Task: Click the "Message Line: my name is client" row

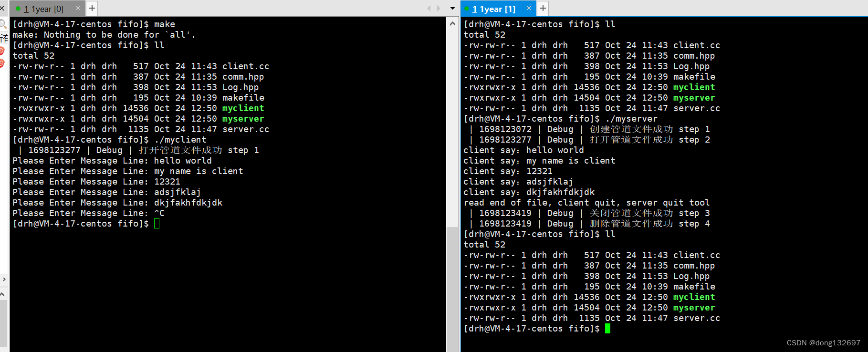Action: [128, 171]
